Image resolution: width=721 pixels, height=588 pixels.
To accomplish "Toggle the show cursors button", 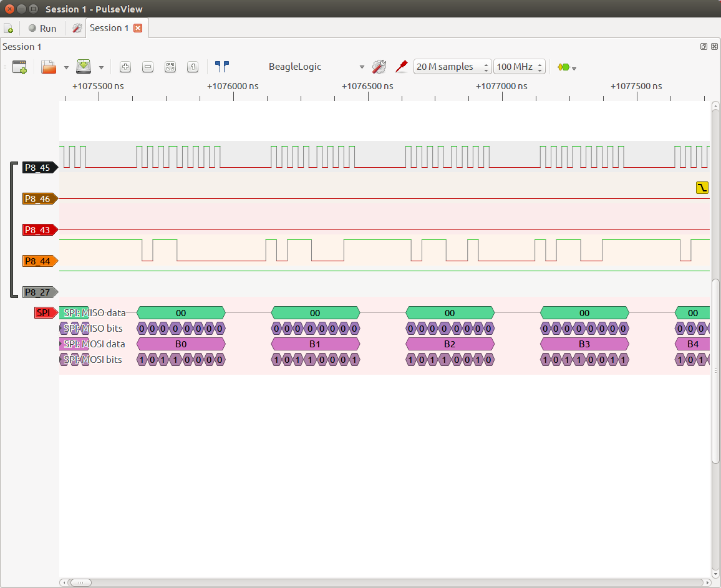I will click(x=222, y=67).
